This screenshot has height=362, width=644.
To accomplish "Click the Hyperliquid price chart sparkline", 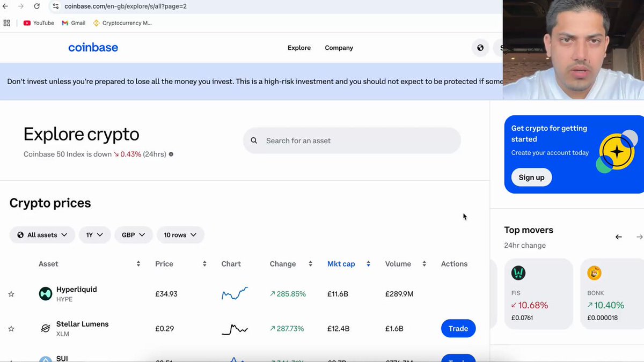I will 235,293.
